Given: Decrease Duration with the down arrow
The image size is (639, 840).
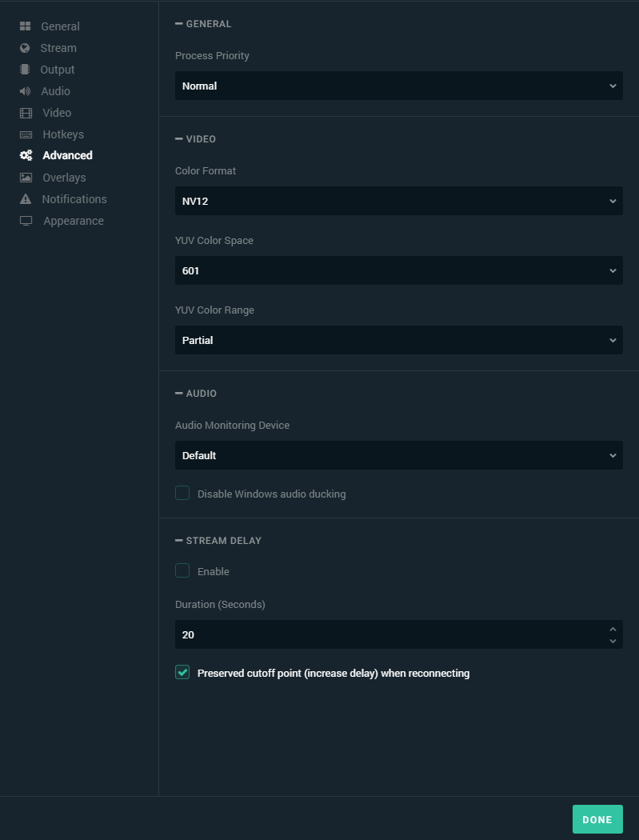Looking at the screenshot, I should pos(613,641).
